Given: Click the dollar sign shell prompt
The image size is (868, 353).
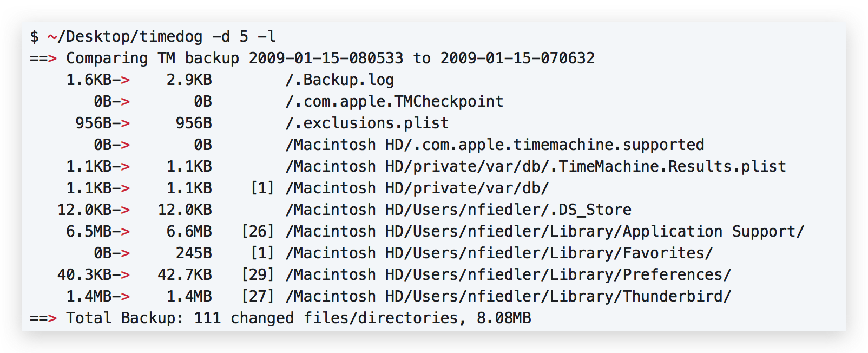Looking at the screenshot, I should (35, 36).
